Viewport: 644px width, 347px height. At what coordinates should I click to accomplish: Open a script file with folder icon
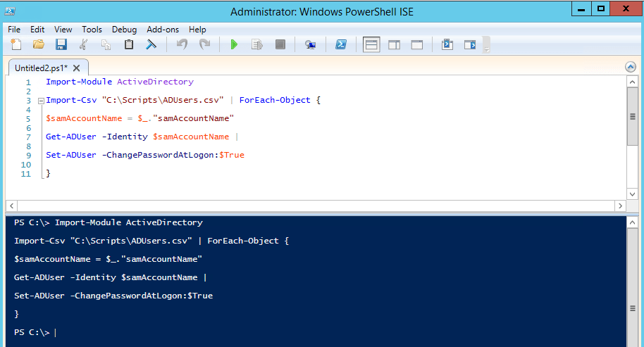pyautogui.click(x=39, y=44)
